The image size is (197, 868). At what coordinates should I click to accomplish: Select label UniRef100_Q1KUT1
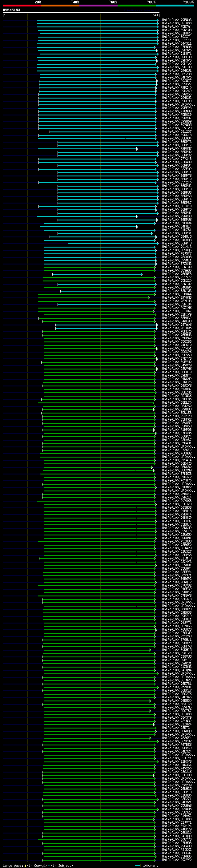pyautogui.click(x=177, y=54)
